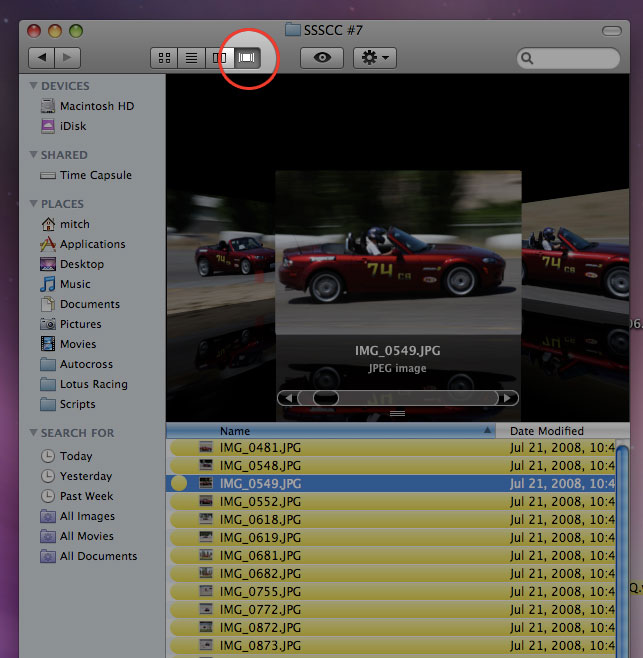Go back with the left arrow button
The image size is (643, 658).
[x=42, y=58]
